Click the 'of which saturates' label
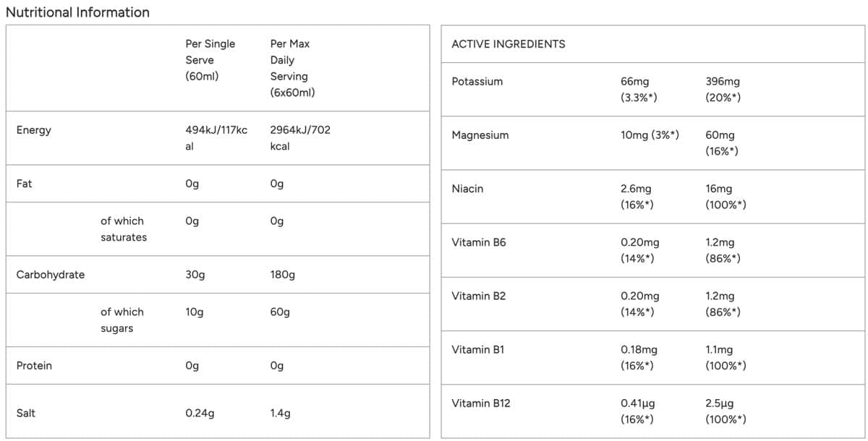Image resolution: width=868 pixels, height=441 pixels. point(123,228)
